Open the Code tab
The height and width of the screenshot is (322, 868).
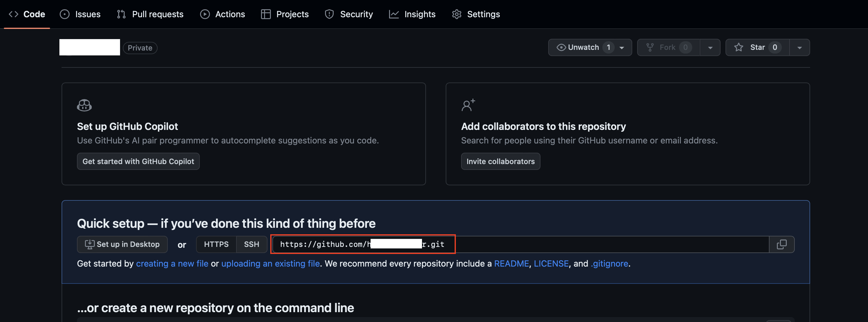pos(27,14)
